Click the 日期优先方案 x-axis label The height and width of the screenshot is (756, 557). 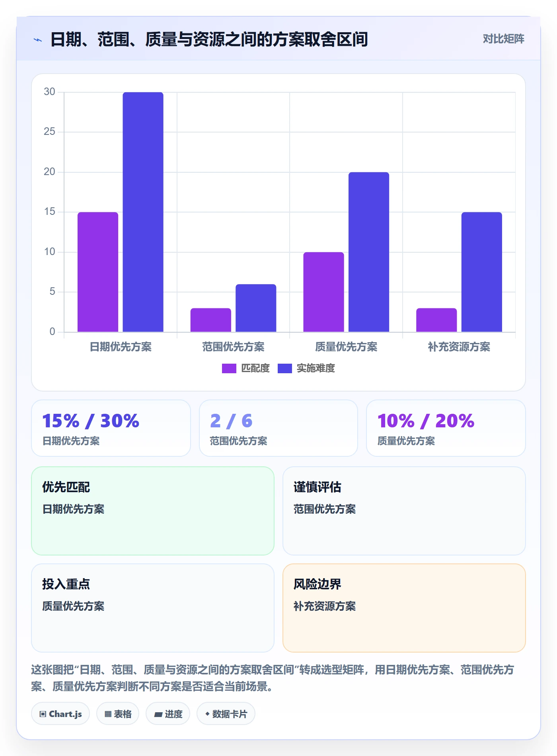[121, 347]
